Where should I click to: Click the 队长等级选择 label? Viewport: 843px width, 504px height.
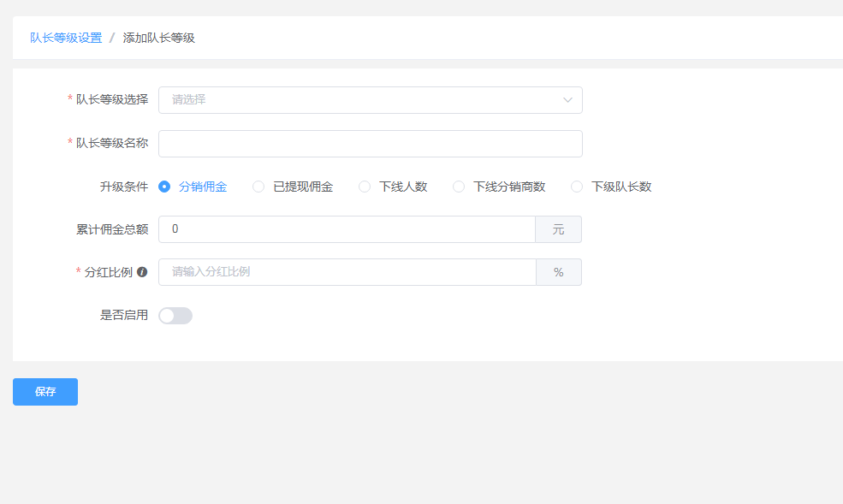pos(112,99)
